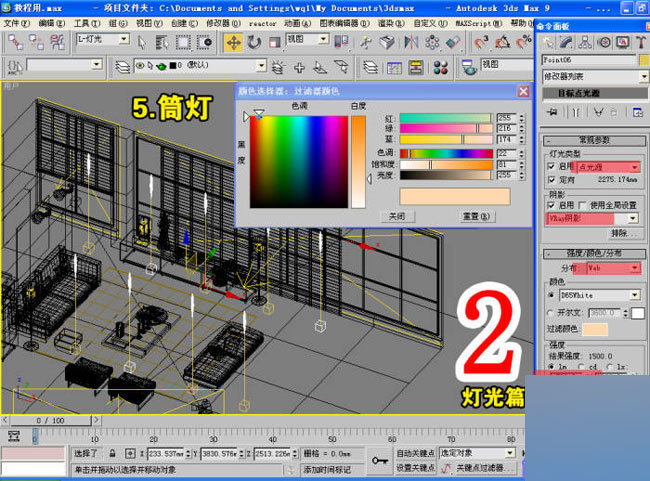Open the 修改器 menu

(x=223, y=23)
